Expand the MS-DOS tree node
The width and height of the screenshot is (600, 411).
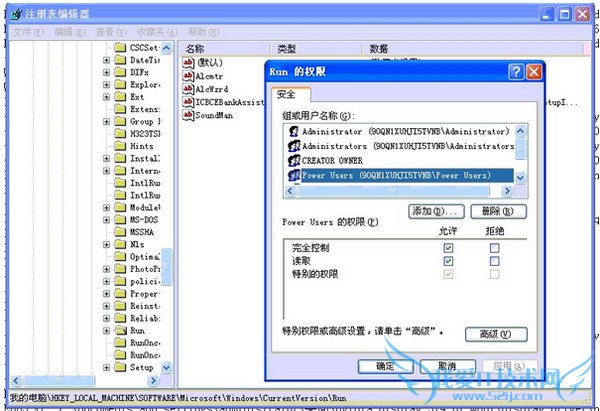[x=106, y=220]
